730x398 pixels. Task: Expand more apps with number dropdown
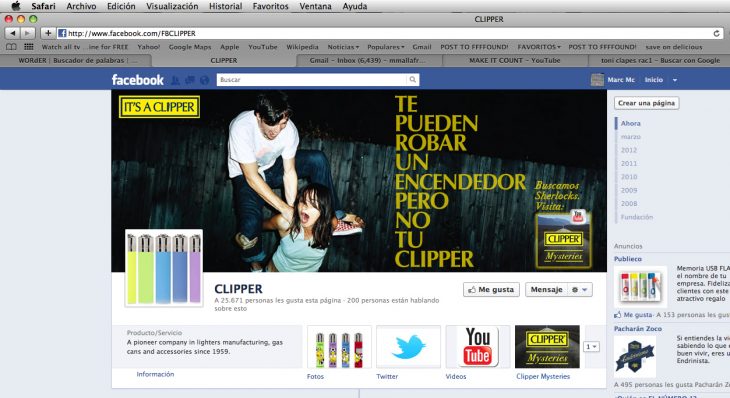pyautogui.click(x=591, y=347)
